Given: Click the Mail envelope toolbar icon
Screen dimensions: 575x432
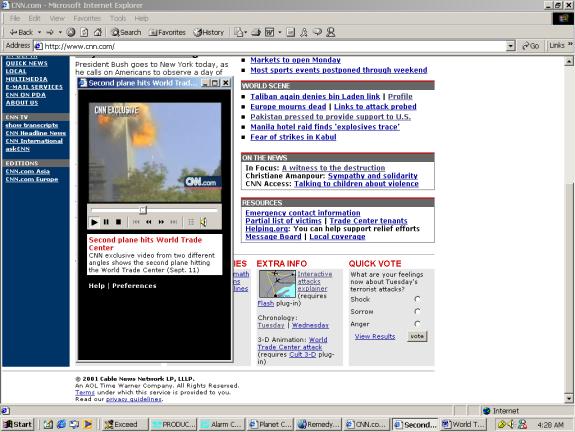Looking at the screenshot, I should (x=238, y=32).
